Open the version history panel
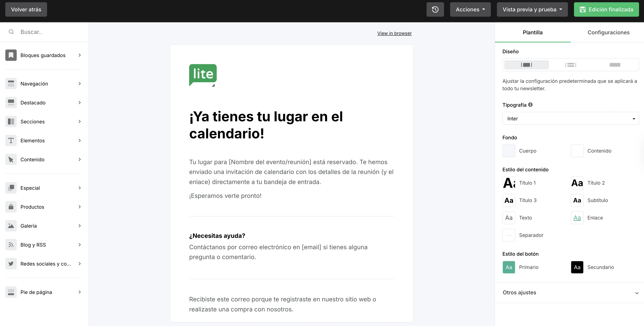Viewport: 644px width, 326px height. coord(435,9)
